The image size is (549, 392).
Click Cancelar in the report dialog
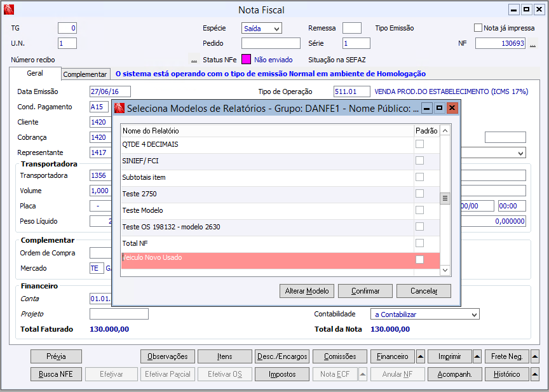(x=424, y=291)
